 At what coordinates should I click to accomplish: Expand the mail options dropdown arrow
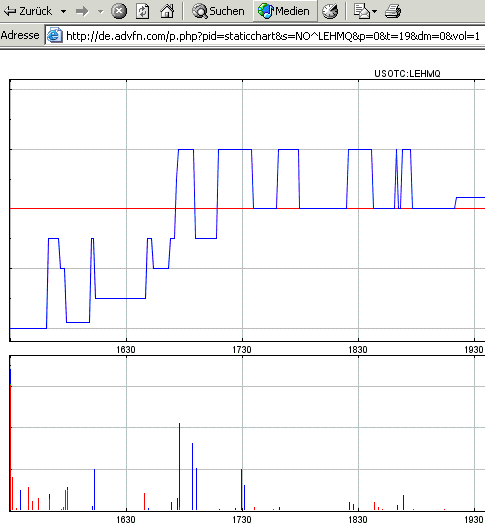(x=374, y=11)
